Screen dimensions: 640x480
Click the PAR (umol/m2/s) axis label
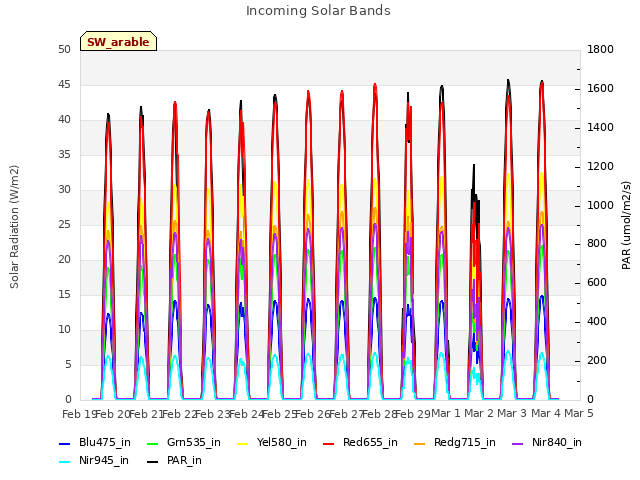[626, 225]
